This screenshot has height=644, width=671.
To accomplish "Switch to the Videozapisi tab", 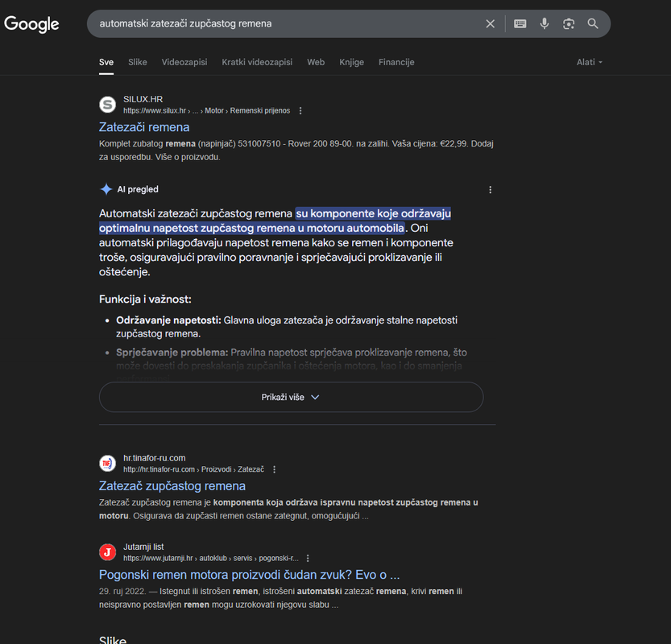I will tap(184, 63).
